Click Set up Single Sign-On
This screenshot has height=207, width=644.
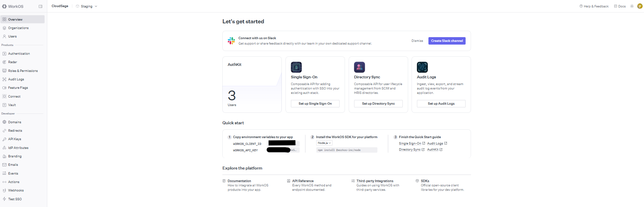pos(315,104)
